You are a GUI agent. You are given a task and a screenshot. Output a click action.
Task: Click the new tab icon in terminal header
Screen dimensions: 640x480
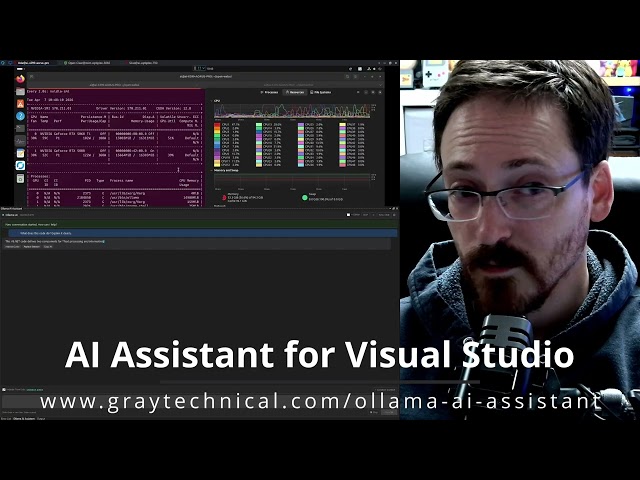[x=32, y=76]
